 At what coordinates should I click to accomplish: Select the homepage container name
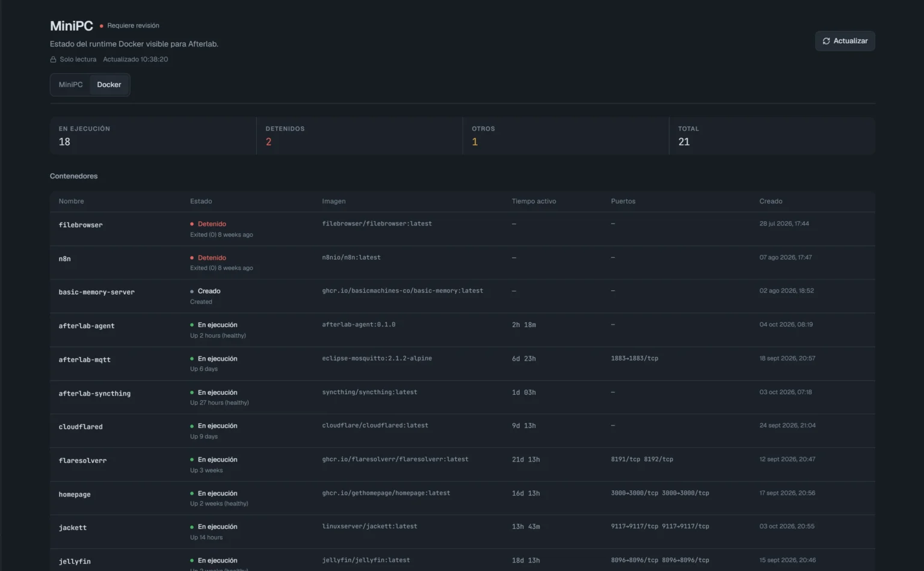point(75,495)
